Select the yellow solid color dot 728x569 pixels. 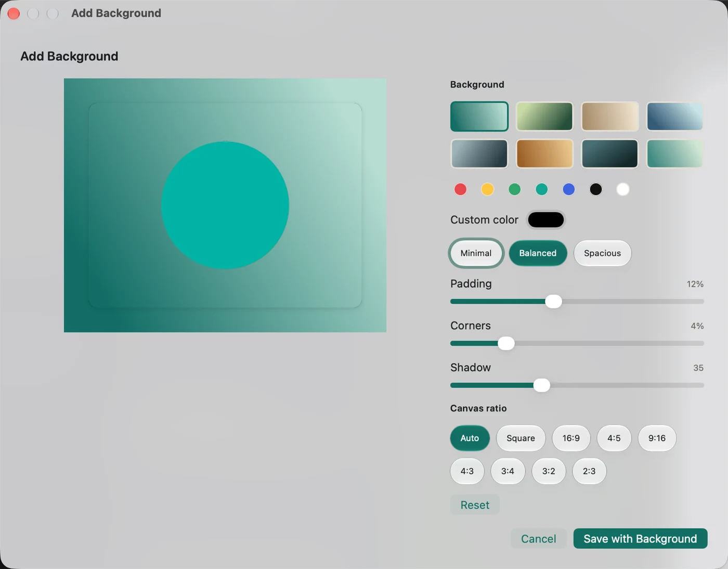(x=487, y=189)
